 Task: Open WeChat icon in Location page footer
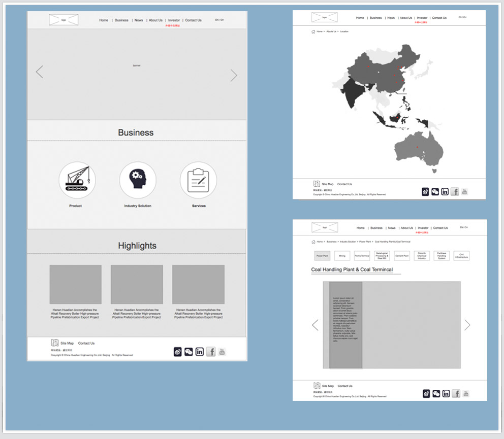[435, 192]
